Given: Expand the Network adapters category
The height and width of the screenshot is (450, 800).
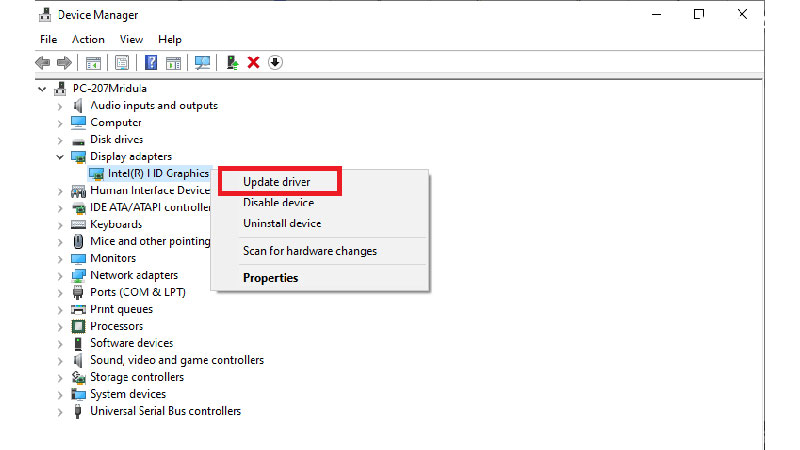Looking at the screenshot, I should pyautogui.click(x=60, y=276).
